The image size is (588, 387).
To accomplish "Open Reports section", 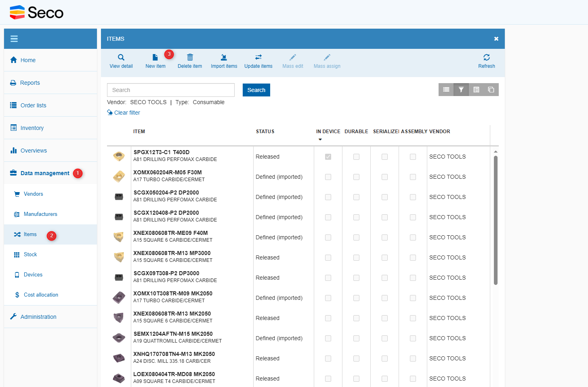I will 50,83.
